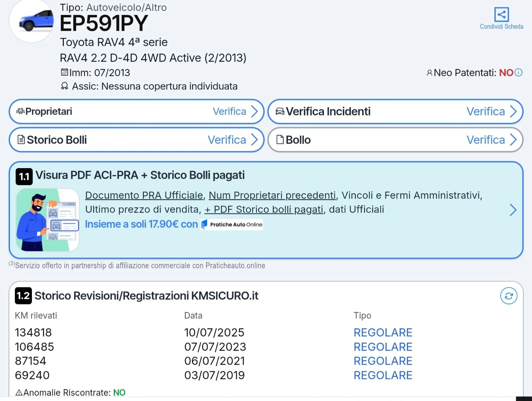Click the date 10/07/2025
This screenshot has height=401, width=532.
[x=214, y=332]
